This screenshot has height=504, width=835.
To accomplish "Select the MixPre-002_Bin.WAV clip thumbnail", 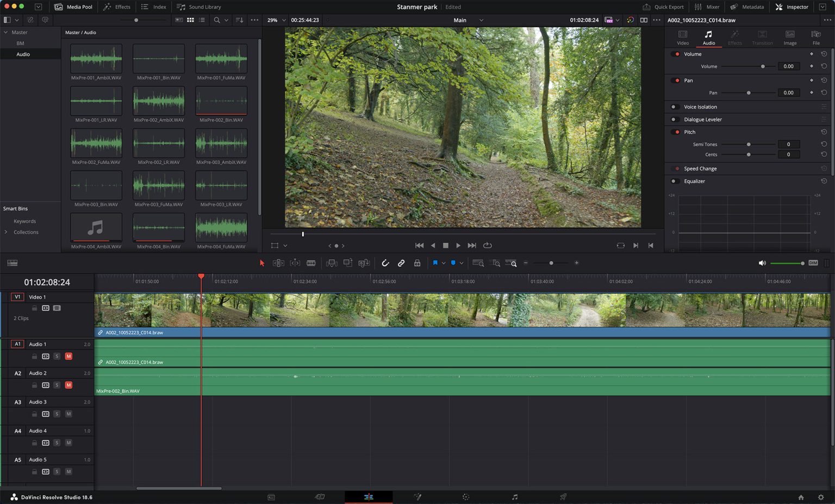I will (221, 101).
